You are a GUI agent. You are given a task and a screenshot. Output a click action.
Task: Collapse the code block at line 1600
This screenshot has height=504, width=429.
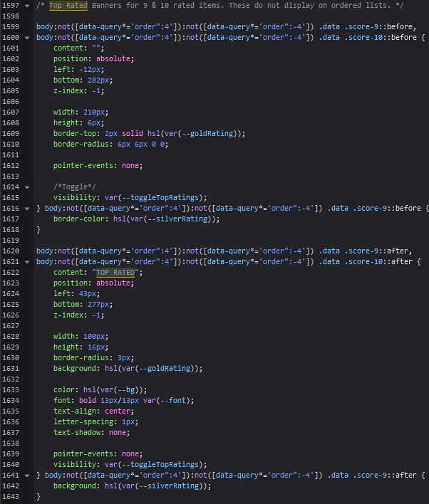point(27,36)
